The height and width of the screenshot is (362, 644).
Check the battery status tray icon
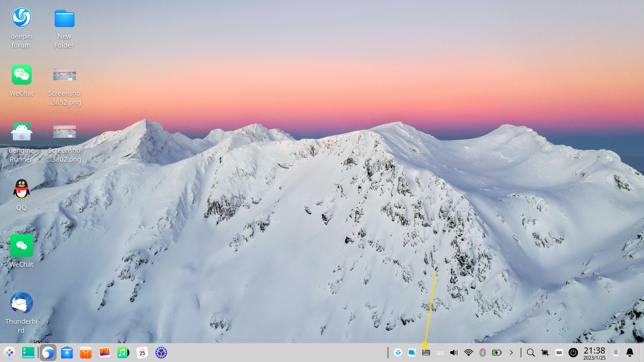[x=497, y=353]
